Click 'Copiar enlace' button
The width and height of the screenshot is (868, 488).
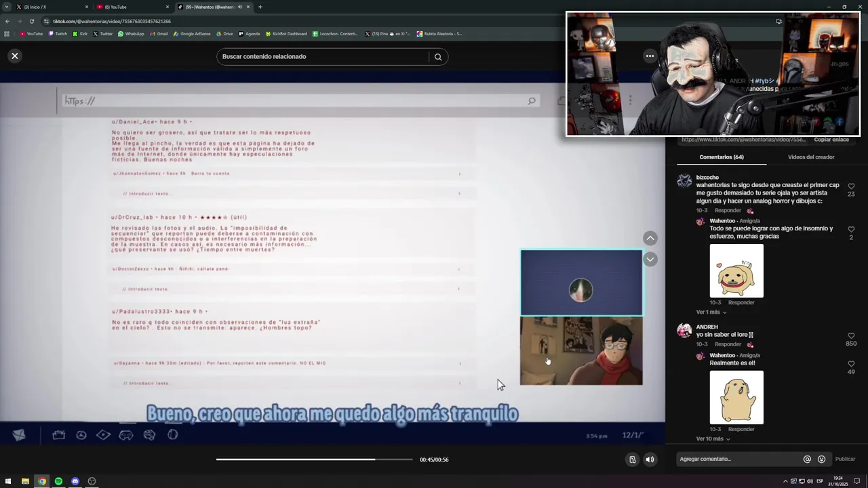tap(831, 140)
